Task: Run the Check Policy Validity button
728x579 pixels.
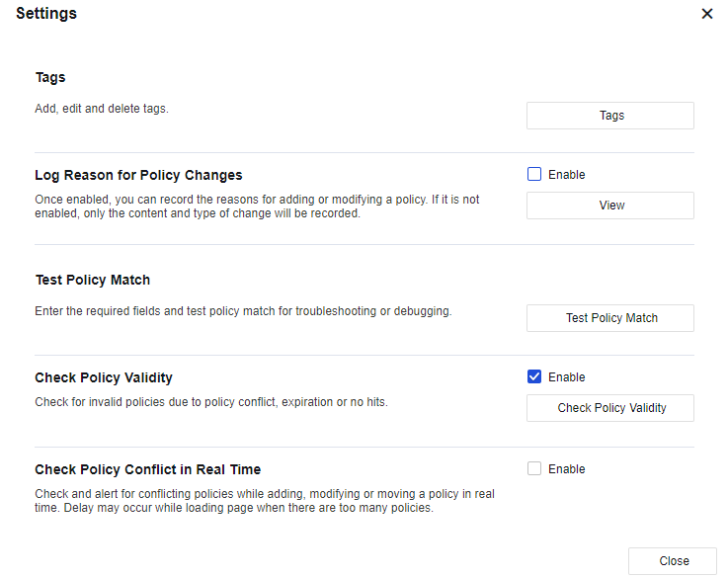Action: pos(609,408)
